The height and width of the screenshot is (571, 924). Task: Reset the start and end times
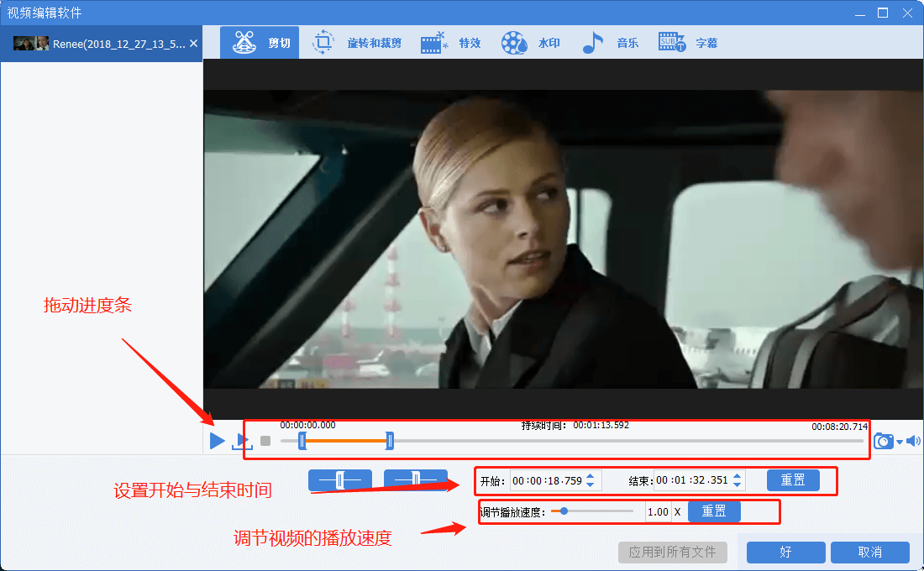(x=793, y=480)
